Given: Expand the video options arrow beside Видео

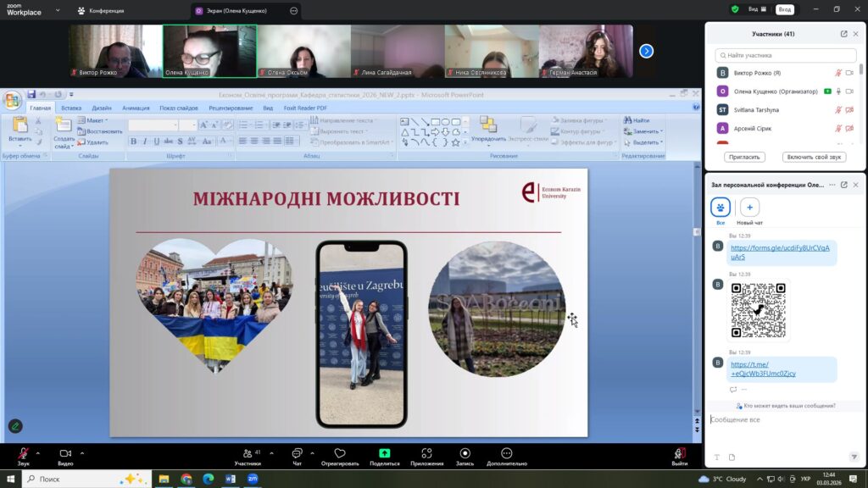Looking at the screenshot, I should pyautogui.click(x=82, y=452).
